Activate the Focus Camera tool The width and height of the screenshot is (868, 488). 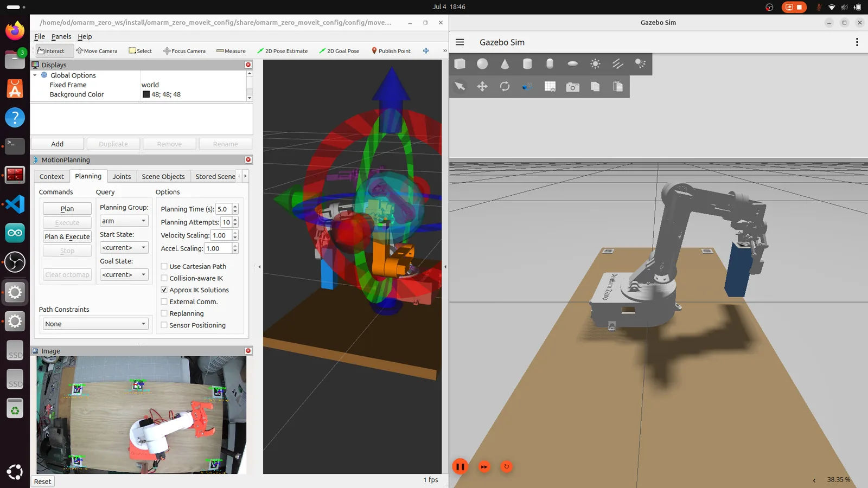click(184, 51)
